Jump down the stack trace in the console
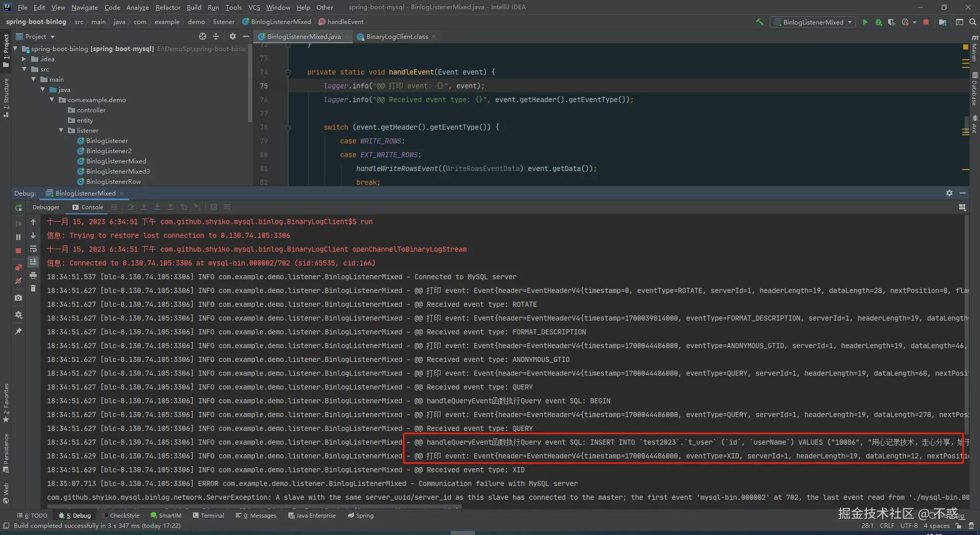 (x=33, y=235)
